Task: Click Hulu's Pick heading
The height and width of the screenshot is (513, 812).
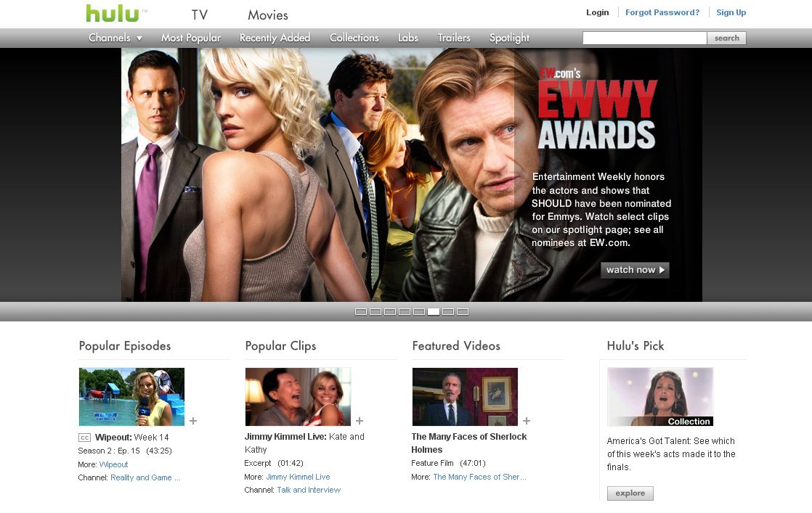Action: (636, 346)
